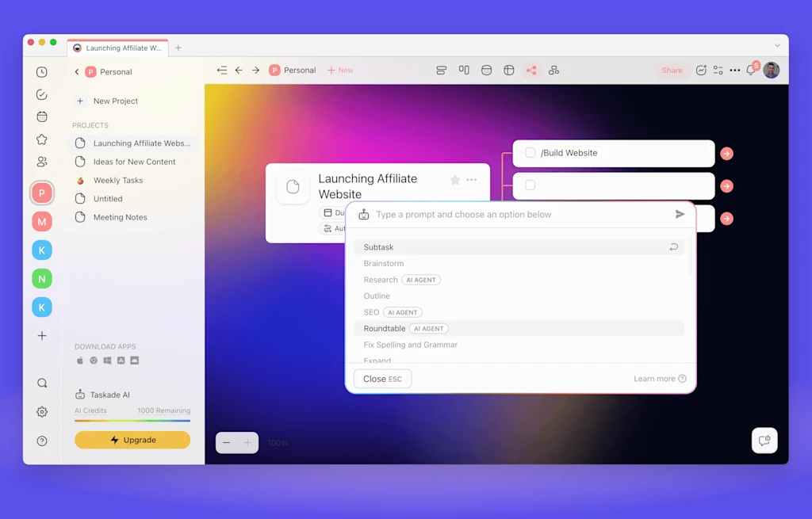Open the tab list chevron dropdown
The height and width of the screenshot is (519, 812).
[x=777, y=46]
